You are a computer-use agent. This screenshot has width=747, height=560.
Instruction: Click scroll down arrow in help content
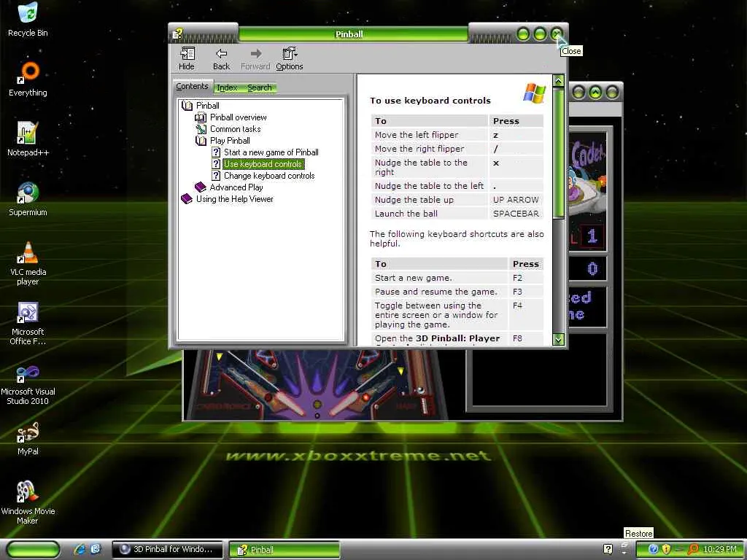pos(558,339)
